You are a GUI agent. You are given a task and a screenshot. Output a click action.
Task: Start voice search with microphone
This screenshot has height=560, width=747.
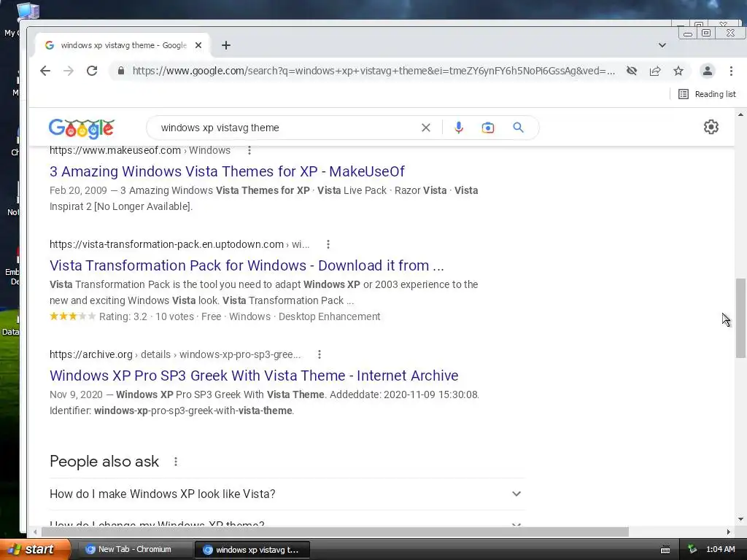[459, 128]
